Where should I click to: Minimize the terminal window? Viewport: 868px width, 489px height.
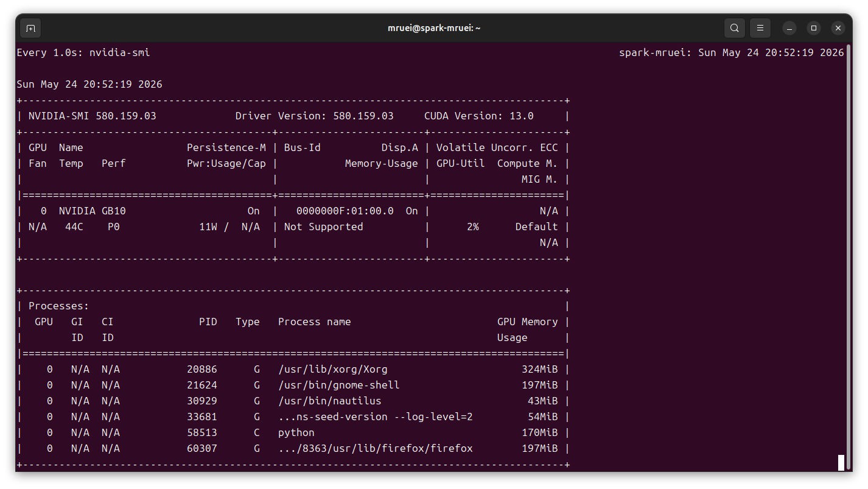pyautogui.click(x=789, y=28)
